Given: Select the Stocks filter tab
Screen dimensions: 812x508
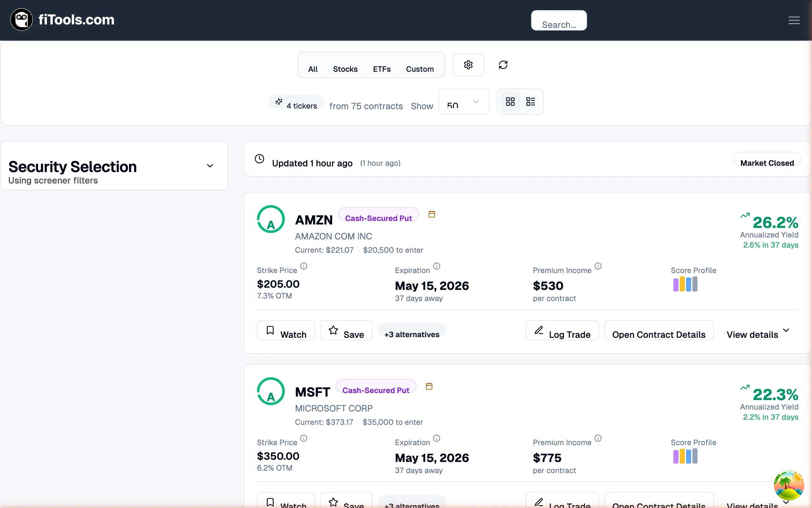Looking at the screenshot, I should tap(345, 69).
